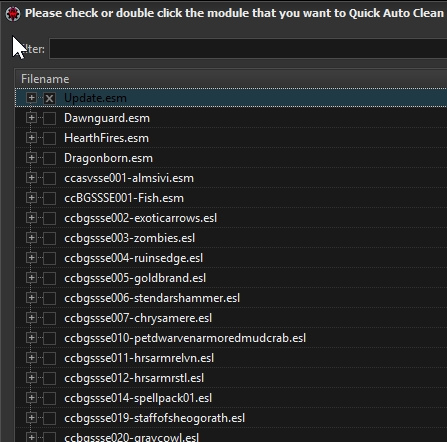
Task: Select the ccasvsse001-almsivi.esm filename
Action: (129, 178)
